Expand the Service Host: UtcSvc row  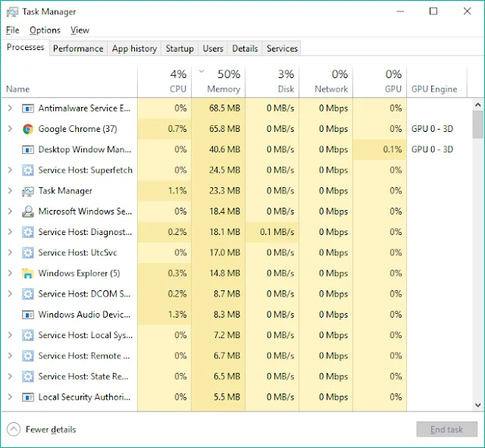point(10,252)
